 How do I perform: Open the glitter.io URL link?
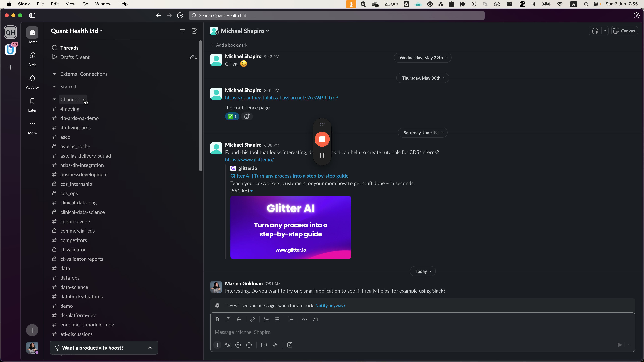tap(250, 160)
